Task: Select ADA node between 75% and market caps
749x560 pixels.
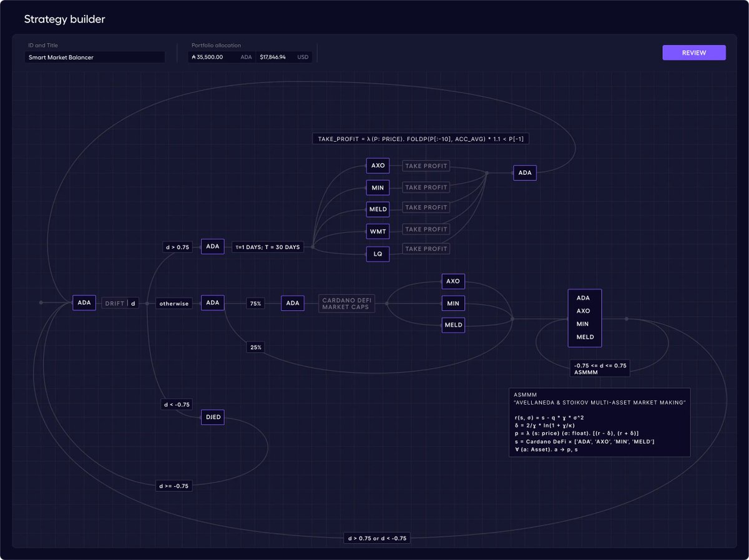Action: 293,303
